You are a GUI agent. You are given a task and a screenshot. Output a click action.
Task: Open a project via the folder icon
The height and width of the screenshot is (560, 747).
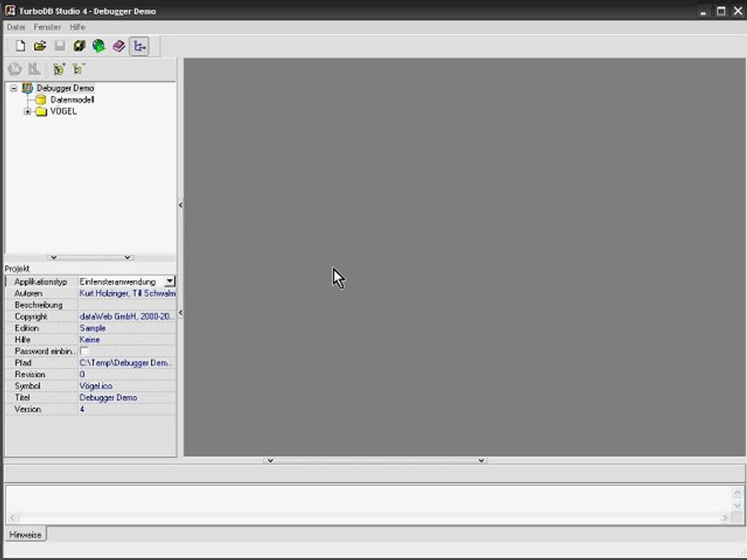click(x=40, y=46)
